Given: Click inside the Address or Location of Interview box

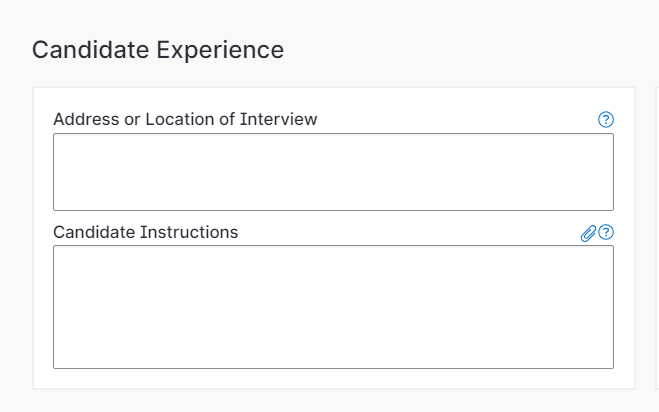Looking at the screenshot, I should (333, 172).
